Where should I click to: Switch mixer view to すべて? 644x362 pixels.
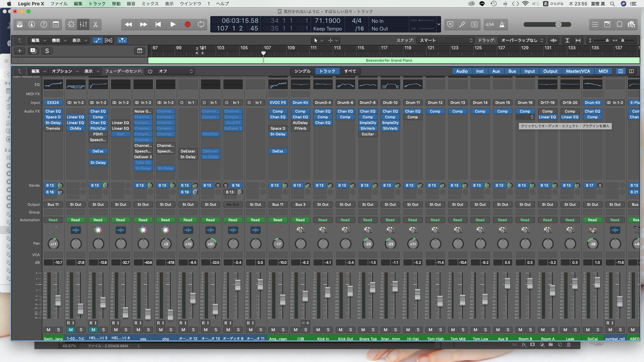(x=350, y=71)
